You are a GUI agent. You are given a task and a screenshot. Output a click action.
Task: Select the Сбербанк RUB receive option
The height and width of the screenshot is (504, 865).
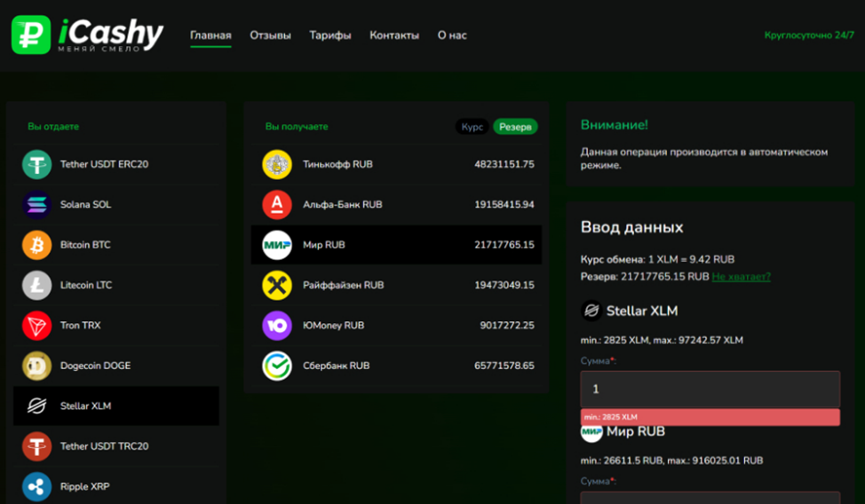click(396, 366)
